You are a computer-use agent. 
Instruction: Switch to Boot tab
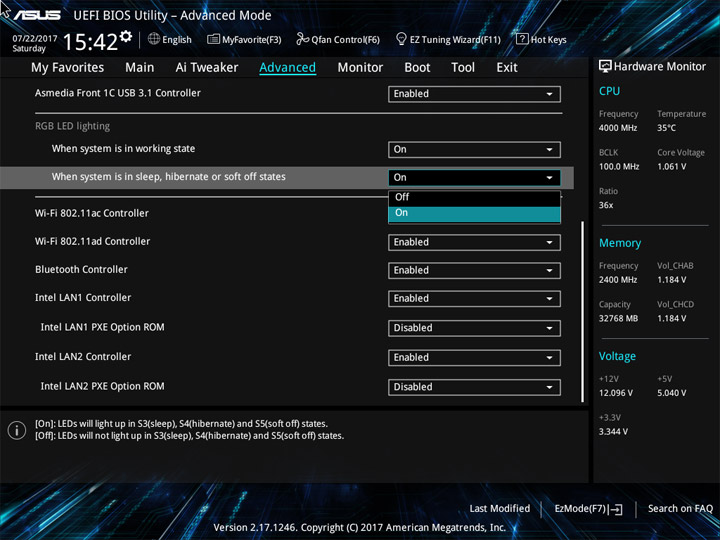pos(417,68)
